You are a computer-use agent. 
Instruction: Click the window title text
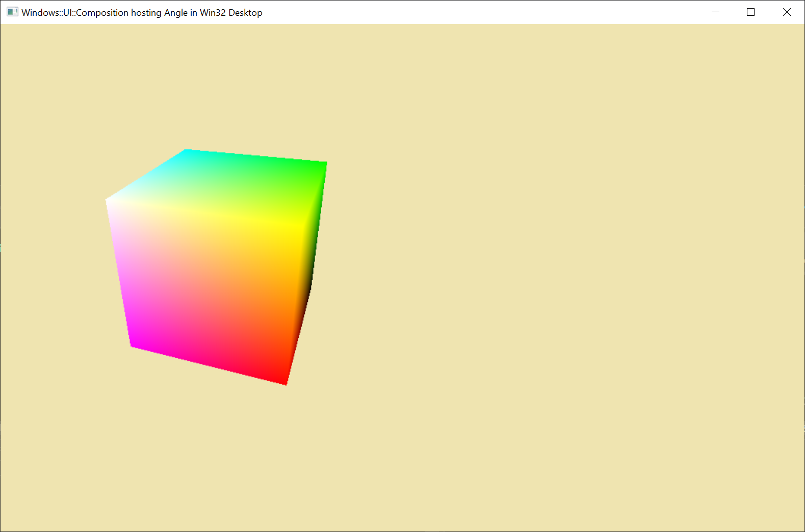click(142, 13)
